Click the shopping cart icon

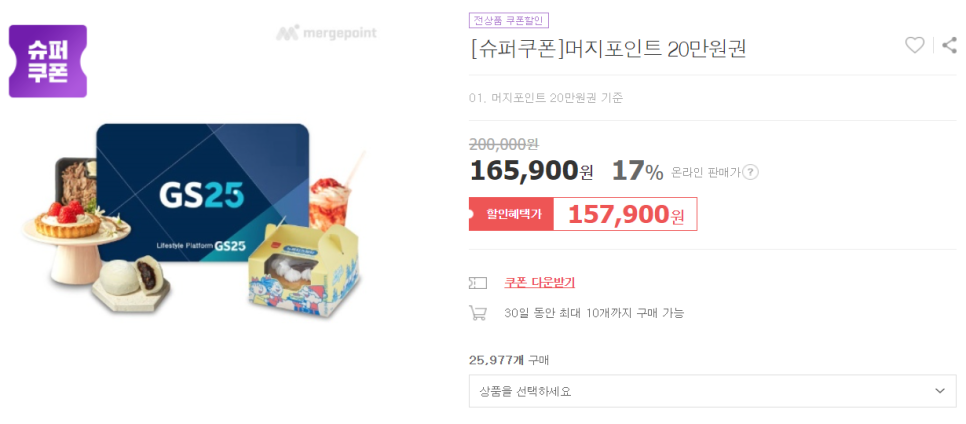[x=477, y=312]
